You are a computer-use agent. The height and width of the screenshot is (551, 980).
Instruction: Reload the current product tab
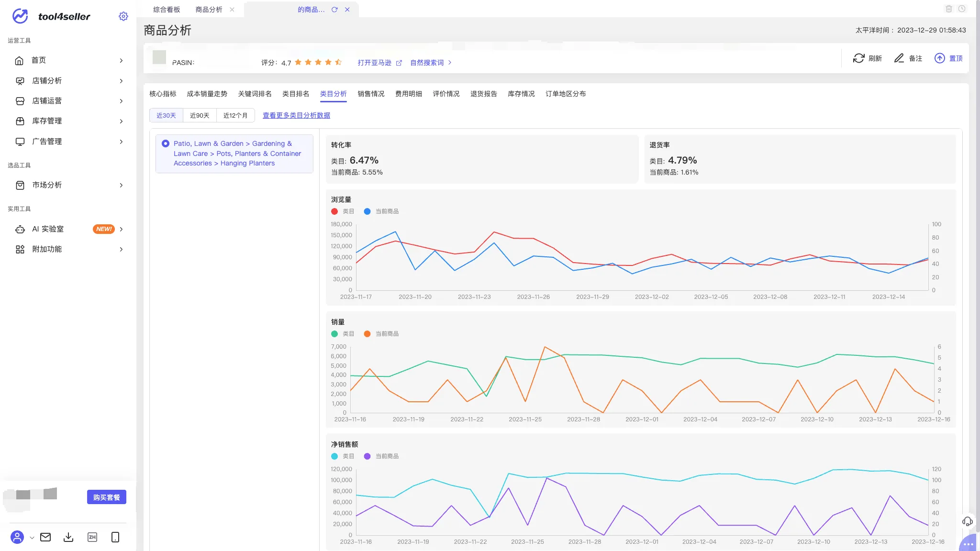[334, 10]
